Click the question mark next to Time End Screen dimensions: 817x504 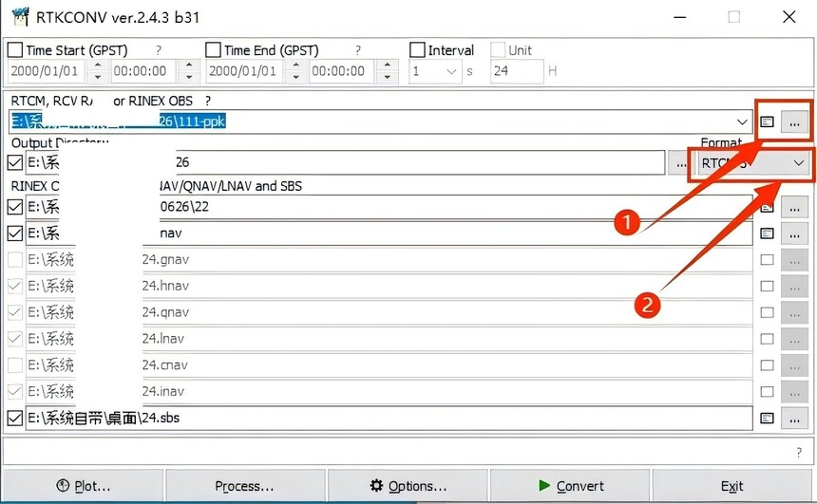tap(357, 50)
